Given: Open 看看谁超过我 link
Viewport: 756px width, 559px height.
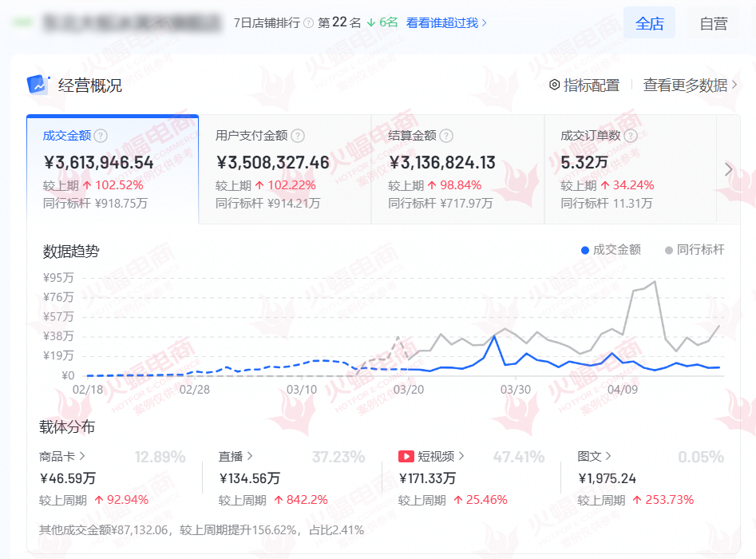Looking at the screenshot, I should [446, 22].
